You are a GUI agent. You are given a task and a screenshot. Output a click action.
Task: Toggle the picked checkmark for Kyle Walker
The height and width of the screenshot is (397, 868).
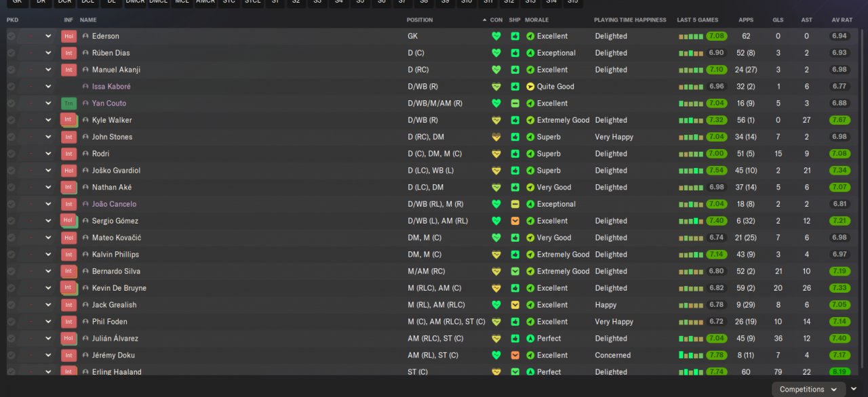point(12,120)
